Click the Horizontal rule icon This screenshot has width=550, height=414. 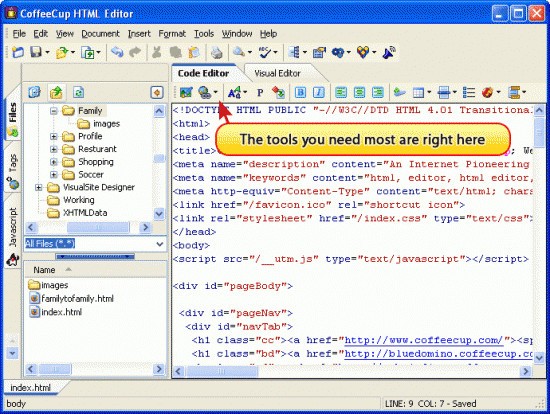[x=444, y=93]
